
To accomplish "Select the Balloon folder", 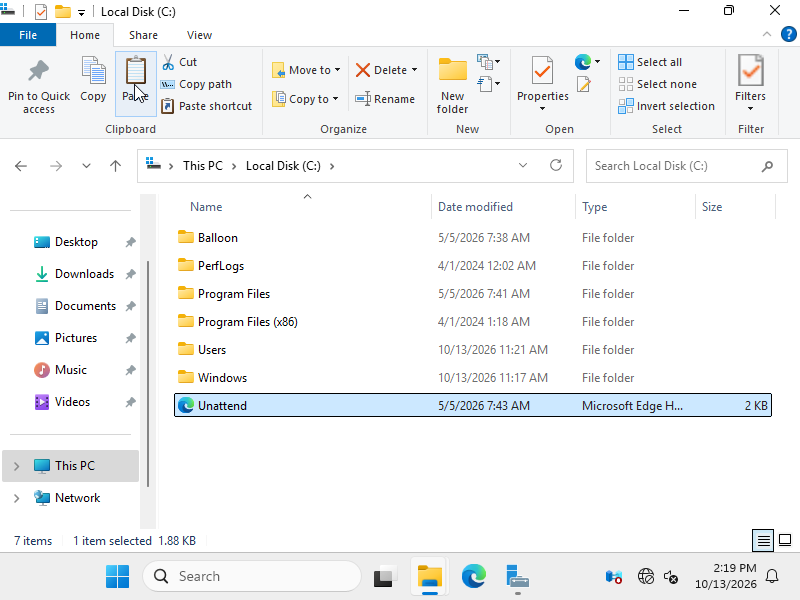I will coord(472,238).
